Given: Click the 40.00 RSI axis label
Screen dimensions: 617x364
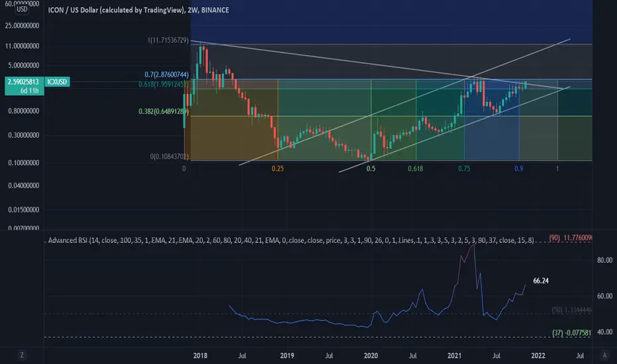Looking at the screenshot, I should pos(605,332).
